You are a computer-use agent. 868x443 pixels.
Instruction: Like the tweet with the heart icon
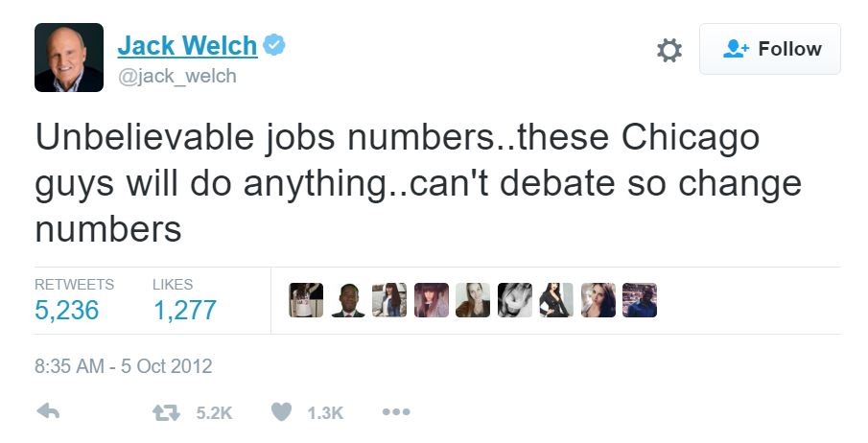click(280, 411)
